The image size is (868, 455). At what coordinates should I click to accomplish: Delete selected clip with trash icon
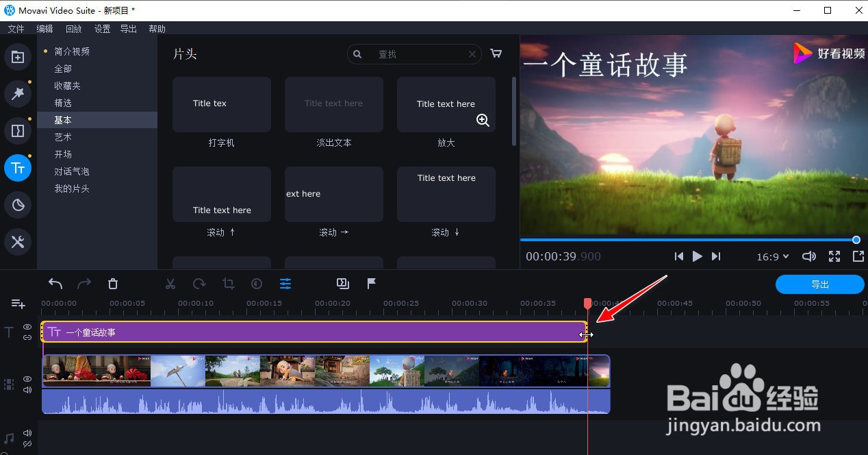(113, 284)
